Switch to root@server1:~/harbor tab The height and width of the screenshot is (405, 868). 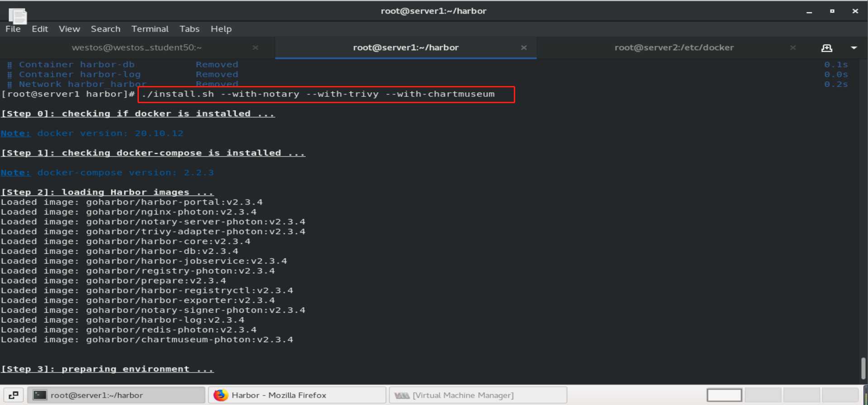(406, 48)
